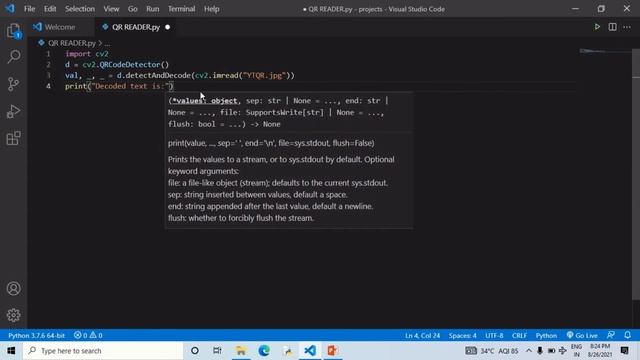Open Cortana circle on taskbar

coord(195,351)
